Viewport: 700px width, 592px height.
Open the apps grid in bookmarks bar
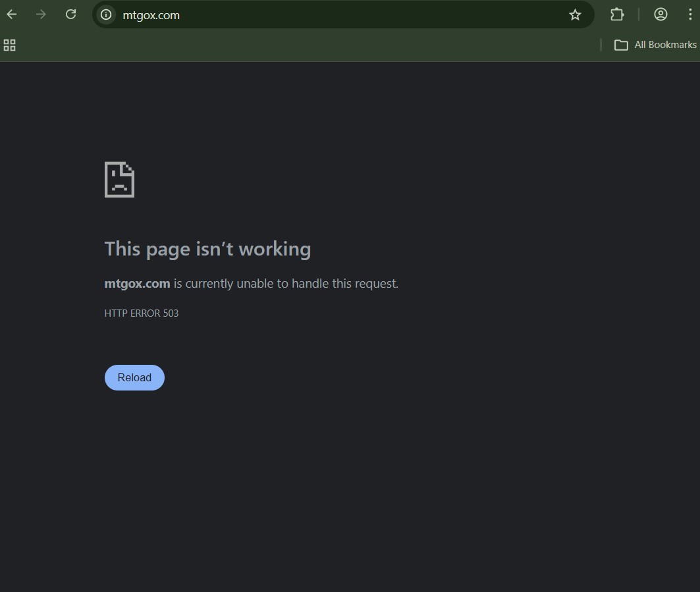[10, 45]
